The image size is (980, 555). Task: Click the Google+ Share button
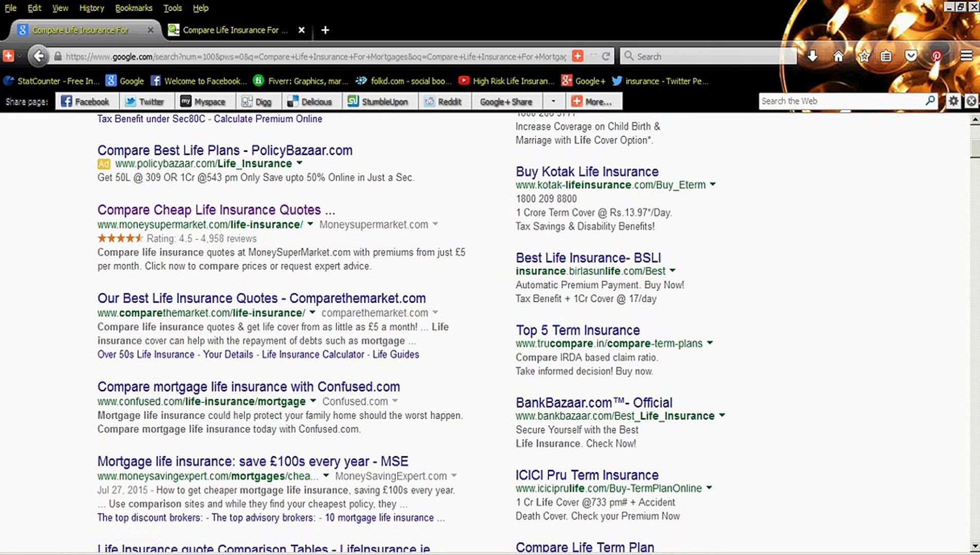tap(505, 102)
